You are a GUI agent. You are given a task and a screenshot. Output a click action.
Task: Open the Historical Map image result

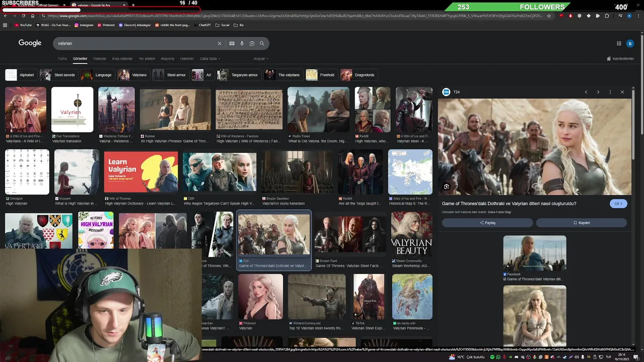410,172
